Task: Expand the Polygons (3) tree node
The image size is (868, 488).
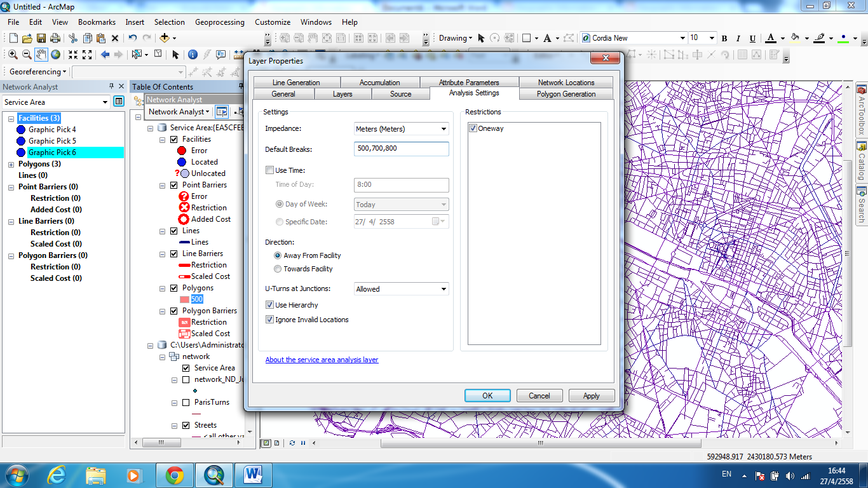Action: click(11, 164)
